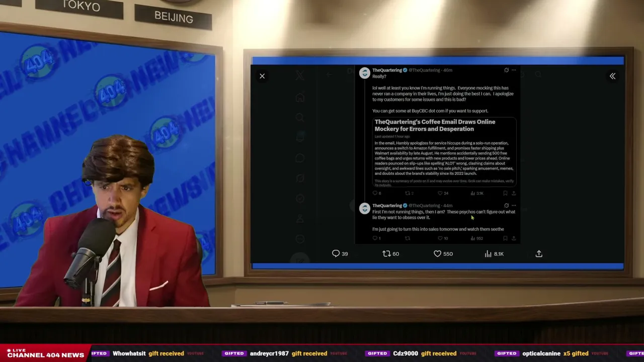Image resolution: width=644 pixels, height=362 pixels.
Task: Open the more options dots on the 44m tweet
Action: pos(514,205)
